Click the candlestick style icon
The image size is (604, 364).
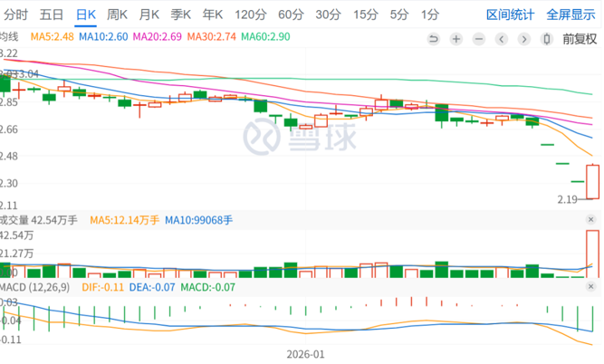[546, 39]
